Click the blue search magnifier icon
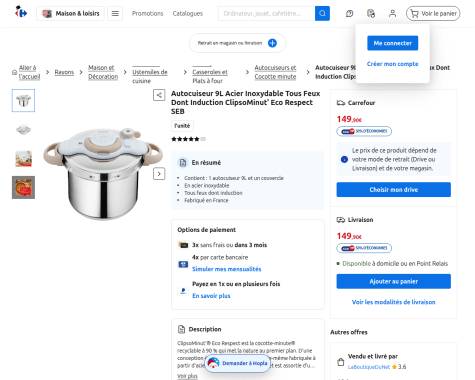Viewport: 475px width, 380px height. pos(322,13)
